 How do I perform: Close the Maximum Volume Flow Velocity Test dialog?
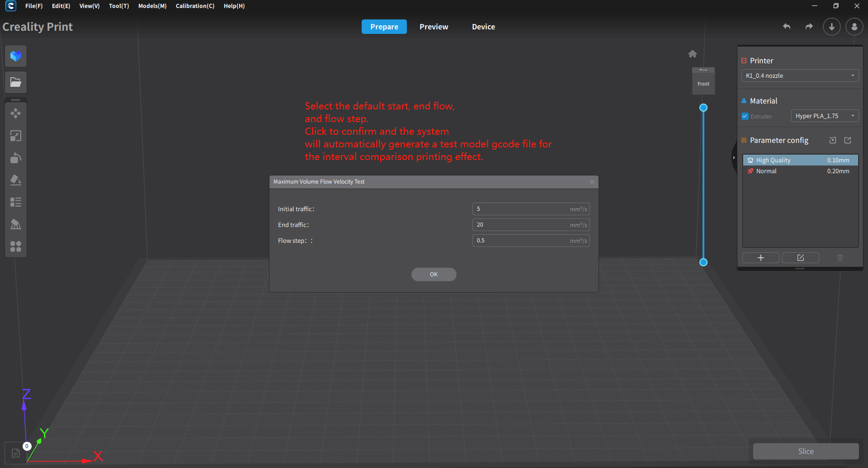click(592, 182)
